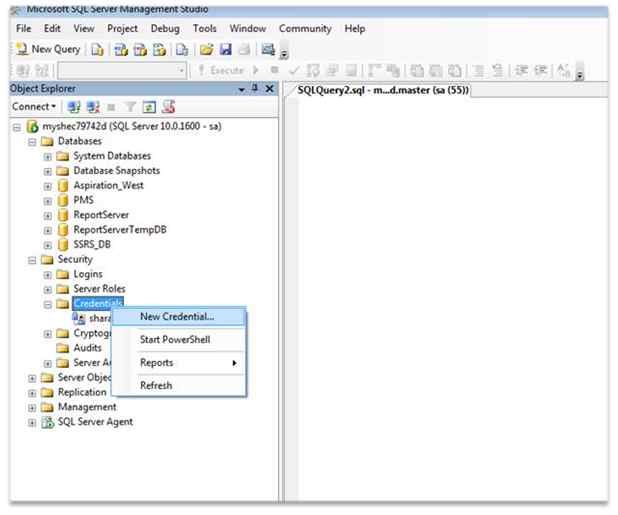
Task: Expand the SQL Server Agent node
Action: coord(32,423)
